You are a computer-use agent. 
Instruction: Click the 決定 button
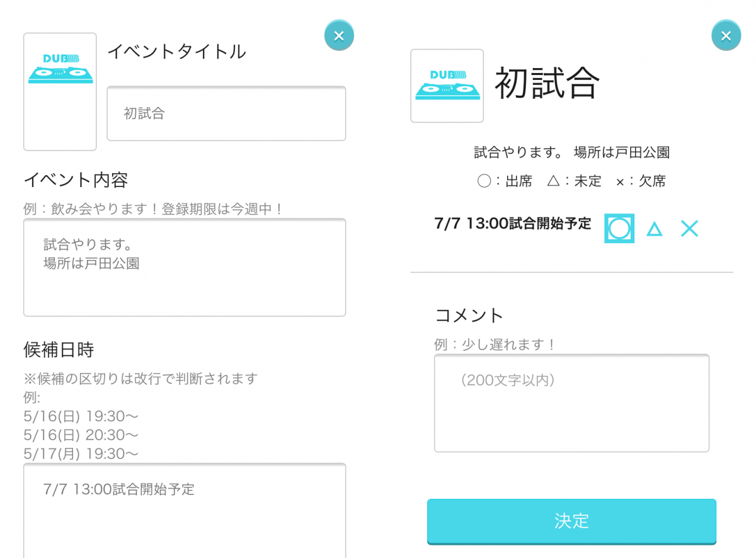point(571,521)
